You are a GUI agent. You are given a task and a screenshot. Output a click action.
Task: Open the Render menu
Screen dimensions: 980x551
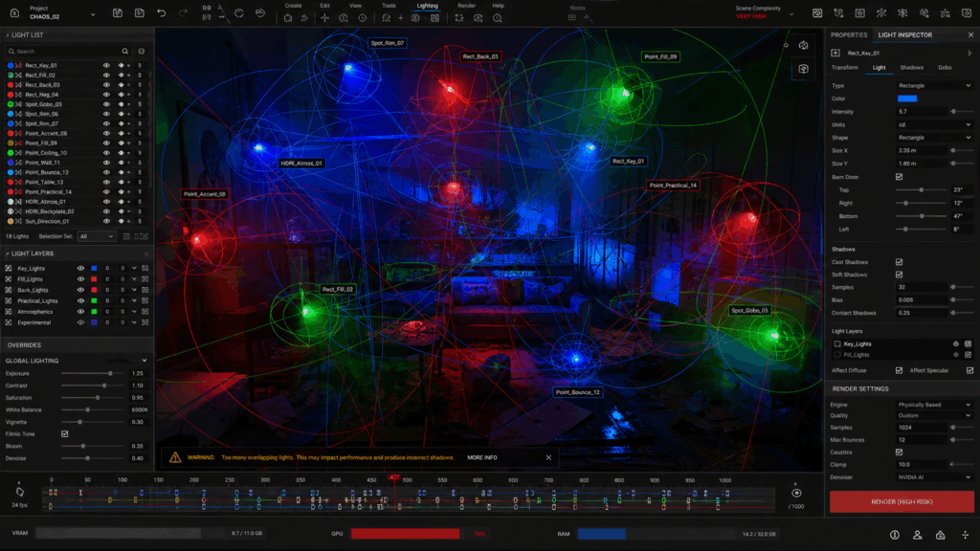pyautogui.click(x=466, y=6)
